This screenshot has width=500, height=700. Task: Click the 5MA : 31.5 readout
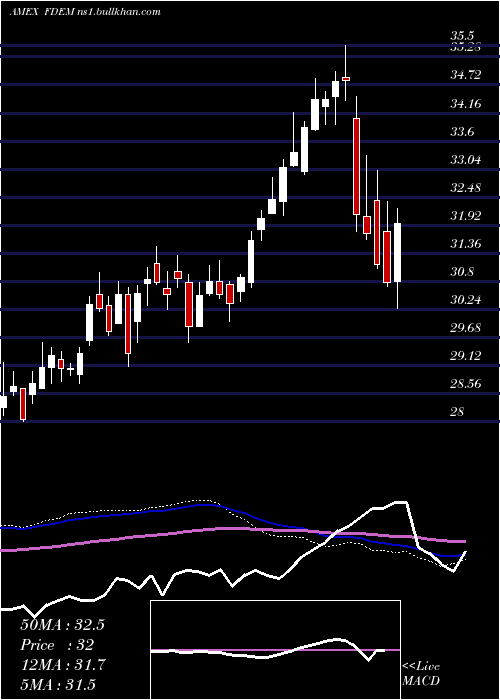(x=58, y=685)
